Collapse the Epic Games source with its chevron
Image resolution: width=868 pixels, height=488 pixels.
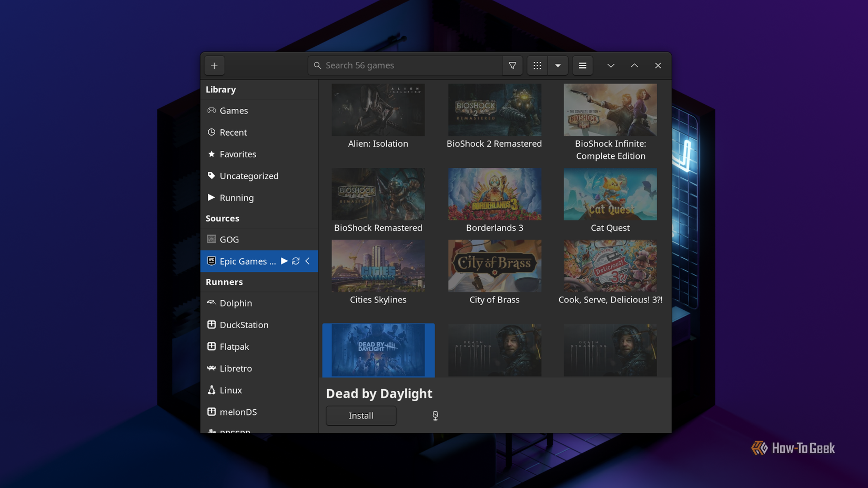pyautogui.click(x=308, y=261)
